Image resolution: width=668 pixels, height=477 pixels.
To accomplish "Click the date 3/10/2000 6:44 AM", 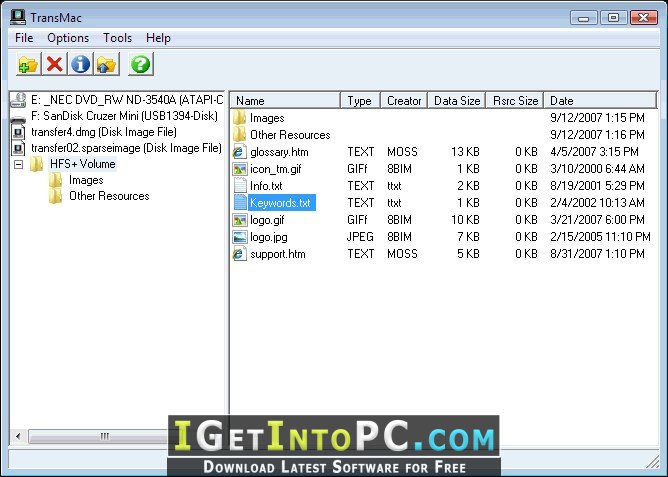I will [597, 169].
